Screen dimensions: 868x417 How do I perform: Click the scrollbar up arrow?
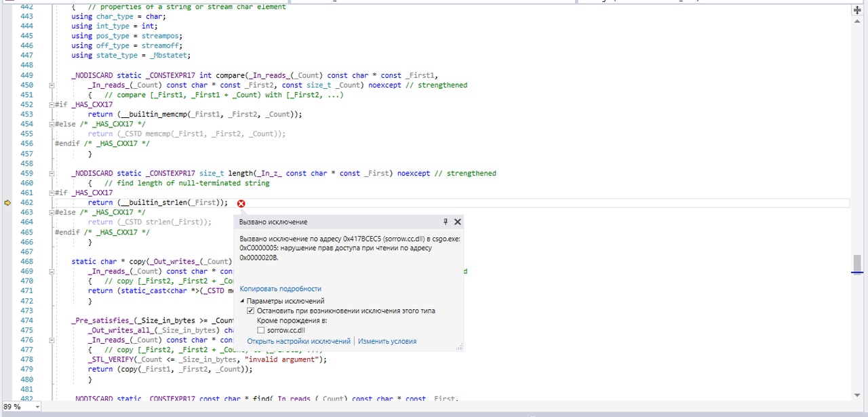click(x=857, y=22)
